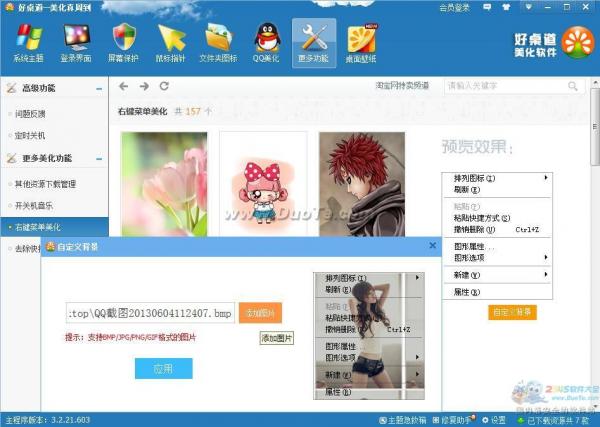Open the 淘宝网特卖频道 link
The image size is (600, 427).
point(402,86)
